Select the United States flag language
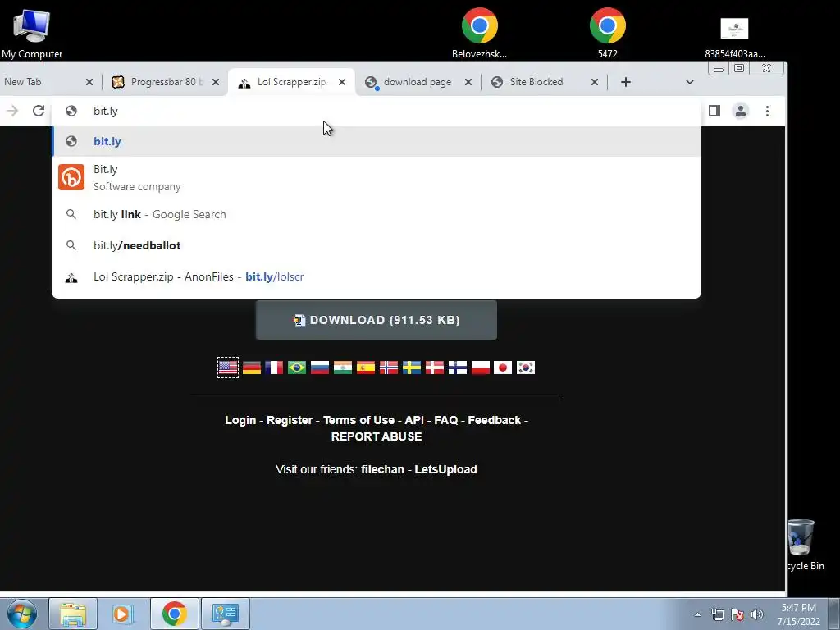840x630 pixels. tap(228, 367)
